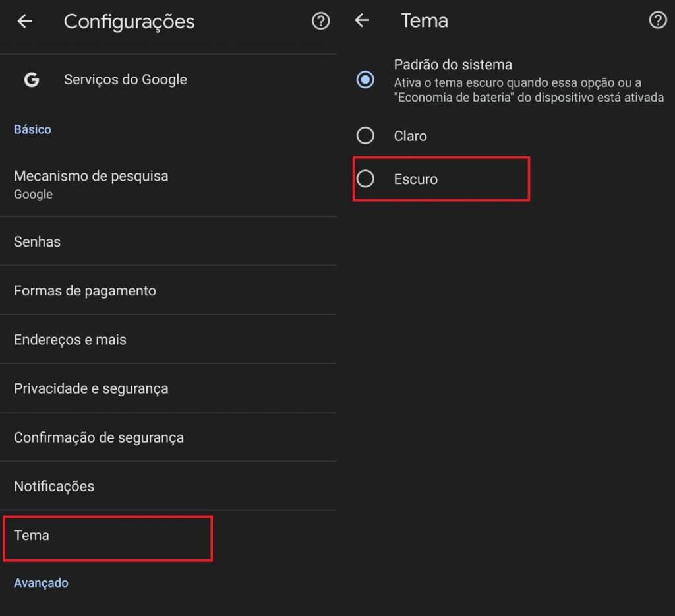Go back from the Configurações screen
675x616 pixels.
click(x=25, y=20)
